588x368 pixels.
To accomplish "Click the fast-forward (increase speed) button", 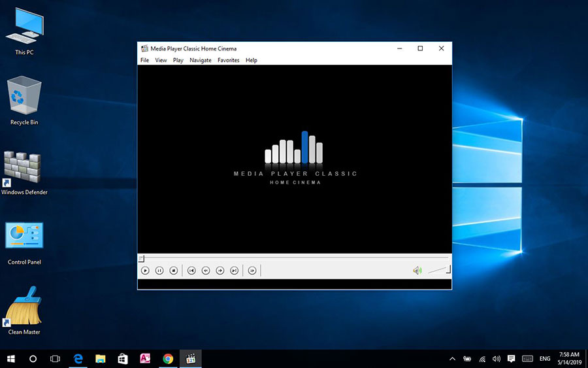I will click(220, 271).
